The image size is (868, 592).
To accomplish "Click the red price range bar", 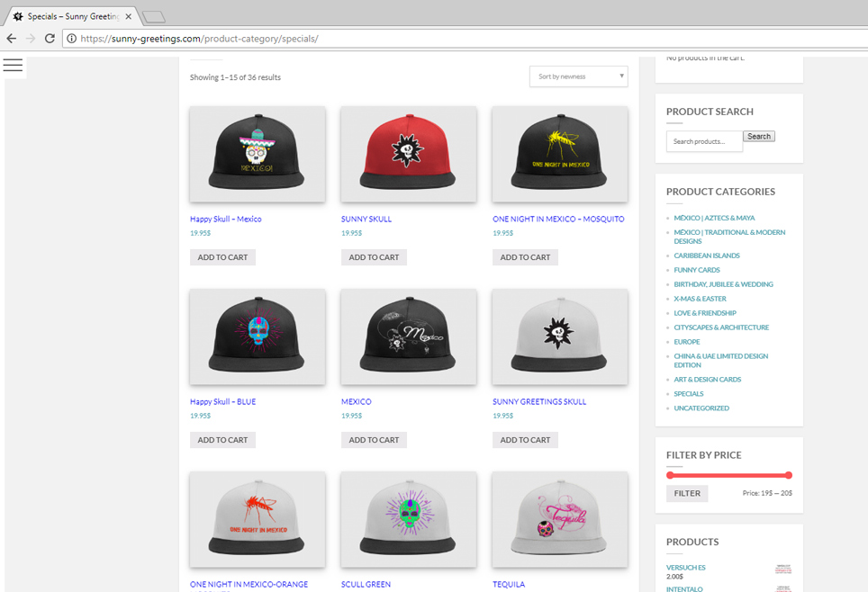I will click(729, 475).
